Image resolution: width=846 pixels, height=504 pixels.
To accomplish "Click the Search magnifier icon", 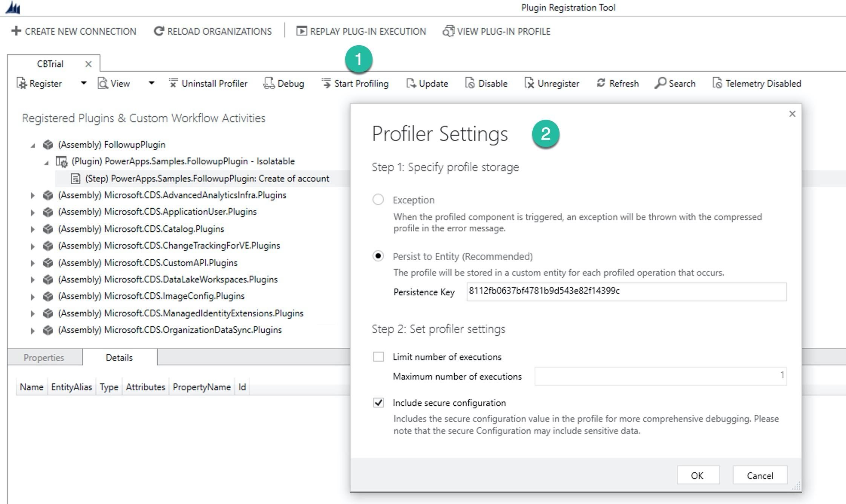I will [660, 83].
